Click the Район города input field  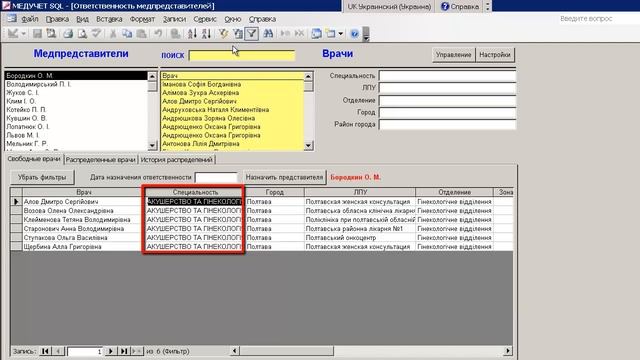click(447, 124)
